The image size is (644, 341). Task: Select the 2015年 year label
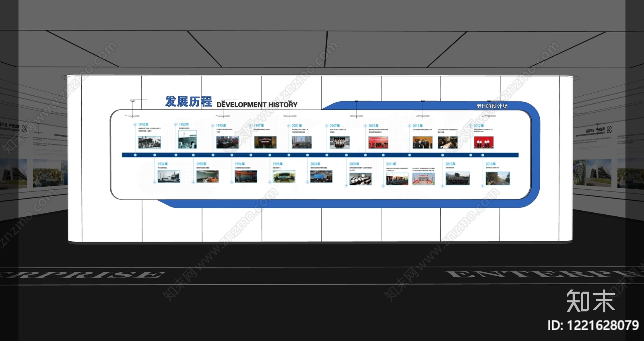[x=450, y=164]
